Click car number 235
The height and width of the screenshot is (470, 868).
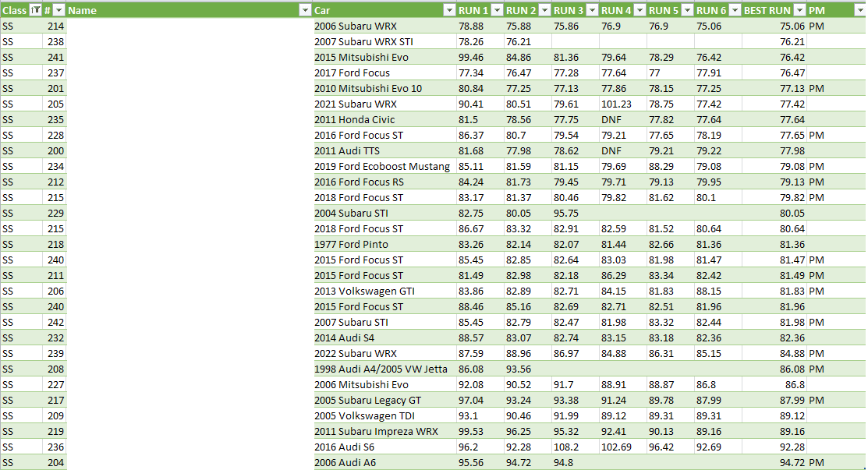(55, 119)
